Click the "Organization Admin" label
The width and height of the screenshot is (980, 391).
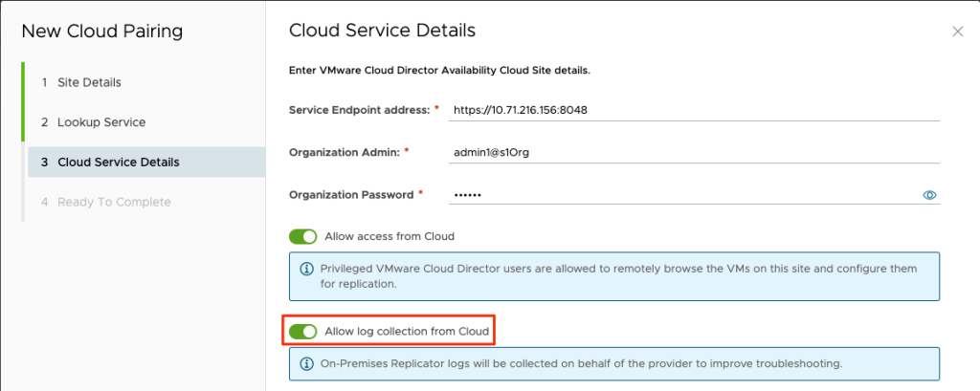click(345, 152)
